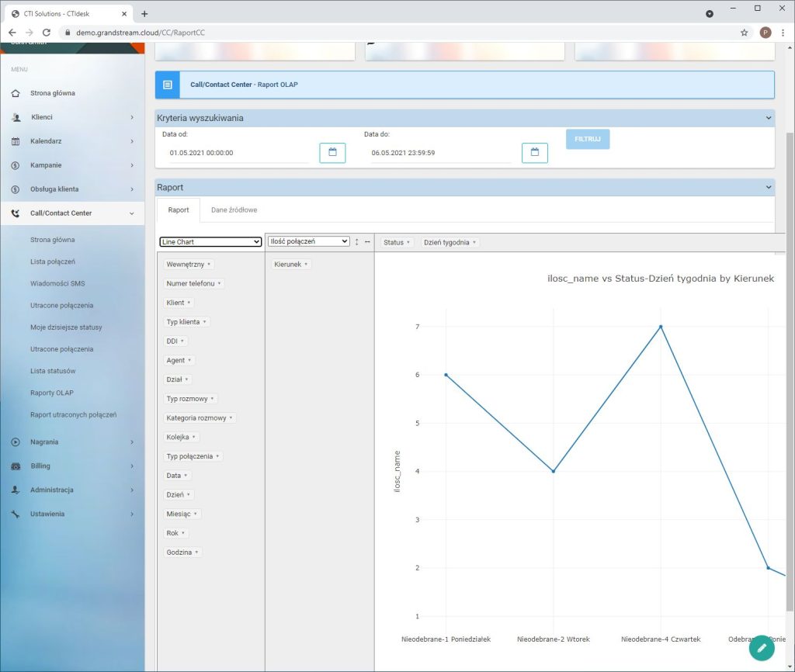This screenshot has height=672, width=795.
Task: Click the Ustawienia wrench icon
Action: click(16, 514)
